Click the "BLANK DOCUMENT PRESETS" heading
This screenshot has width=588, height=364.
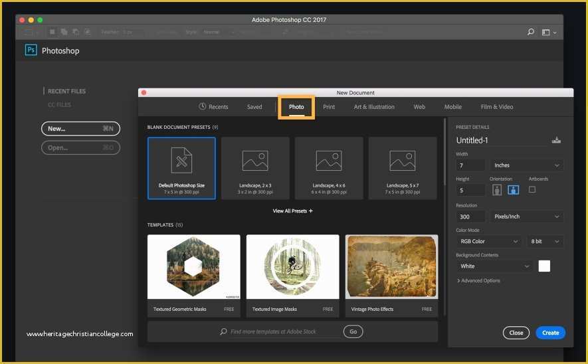click(x=179, y=127)
